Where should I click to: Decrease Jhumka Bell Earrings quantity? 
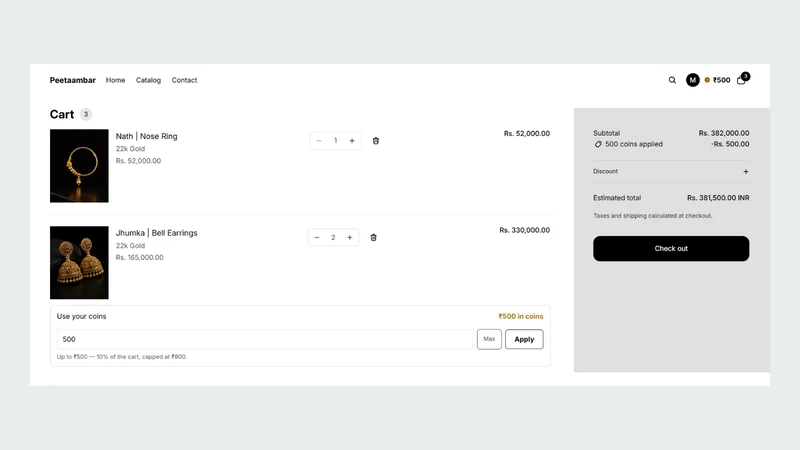click(317, 237)
